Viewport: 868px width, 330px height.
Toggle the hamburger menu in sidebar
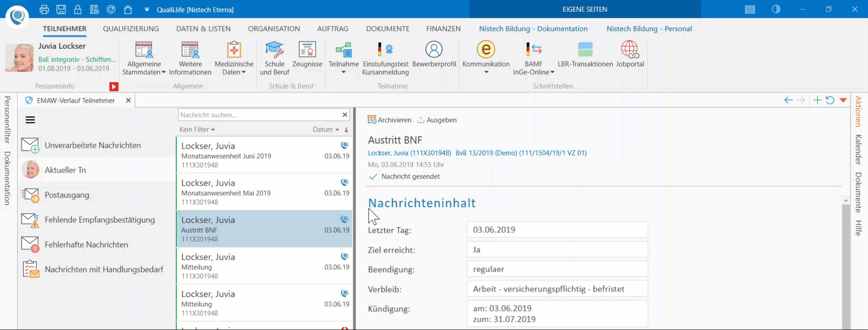point(30,120)
